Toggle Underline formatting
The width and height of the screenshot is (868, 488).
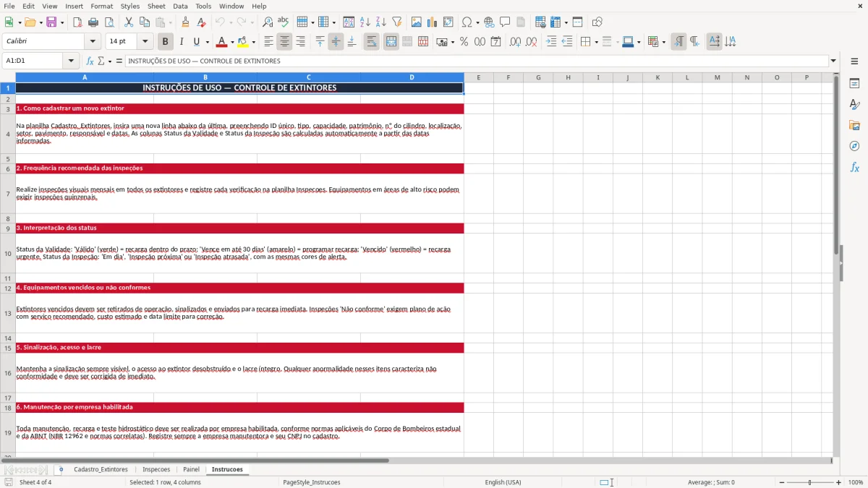196,42
